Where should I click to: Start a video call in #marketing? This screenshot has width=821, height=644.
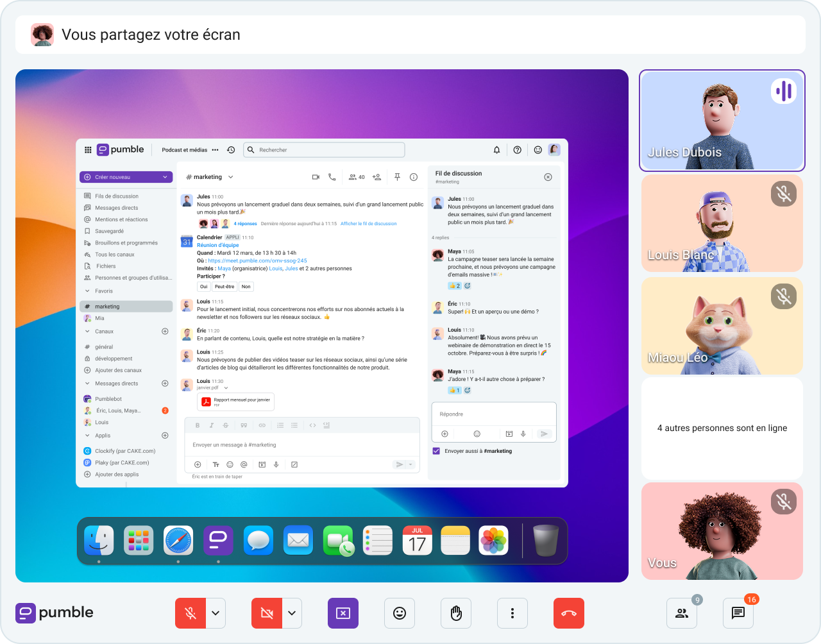(x=316, y=176)
